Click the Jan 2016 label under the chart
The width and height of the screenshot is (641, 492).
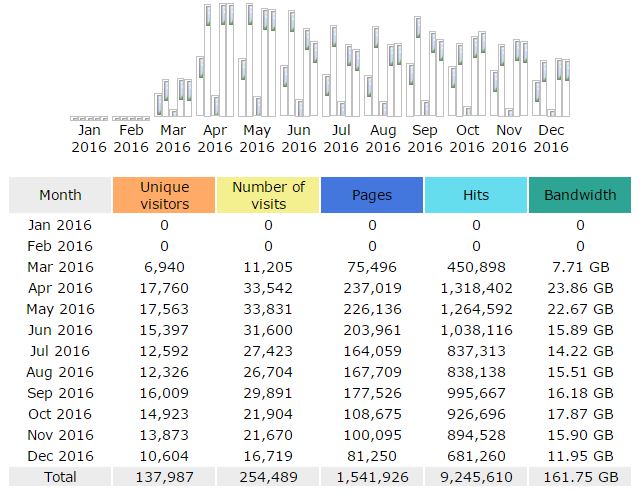(x=89, y=138)
